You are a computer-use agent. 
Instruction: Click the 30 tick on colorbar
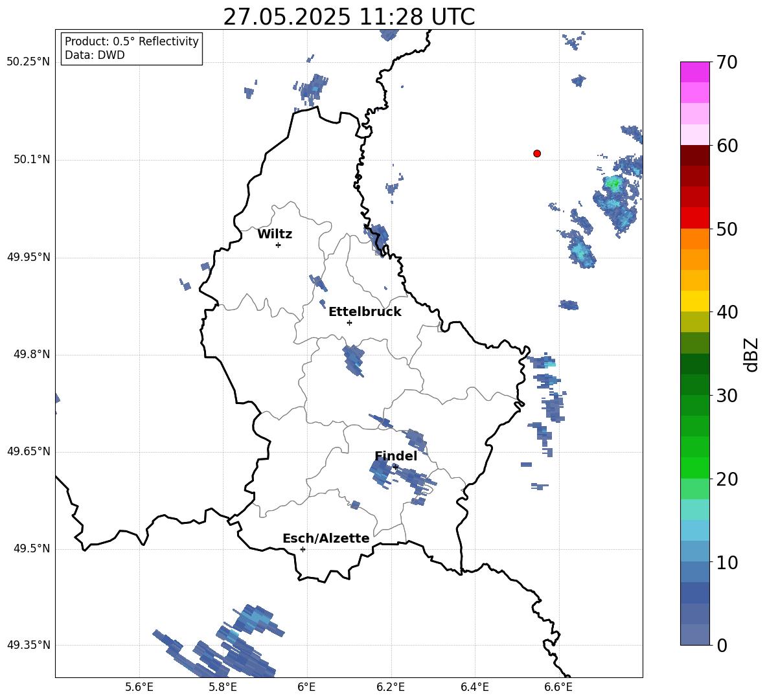coord(727,396)
